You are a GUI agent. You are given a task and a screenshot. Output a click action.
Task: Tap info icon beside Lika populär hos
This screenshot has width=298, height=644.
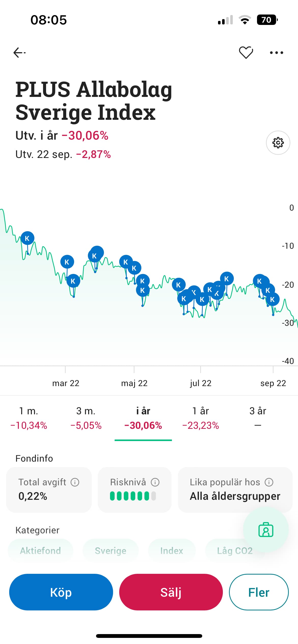pos(269,482)
